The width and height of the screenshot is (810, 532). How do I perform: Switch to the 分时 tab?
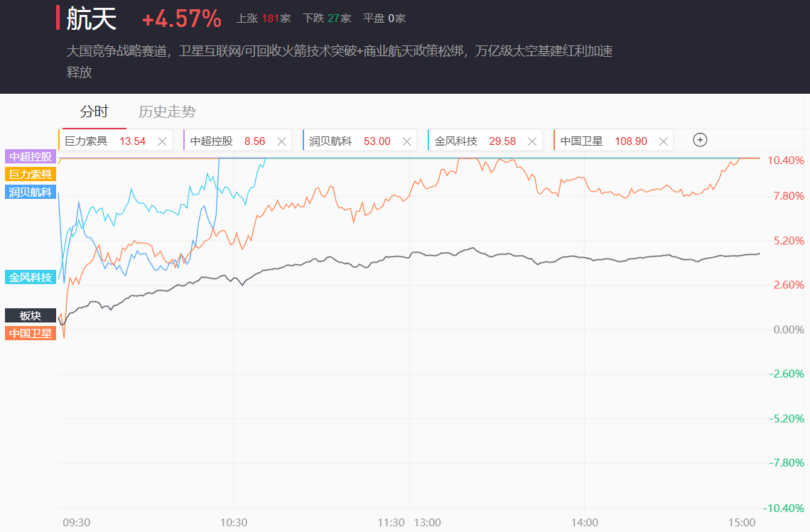94,112
